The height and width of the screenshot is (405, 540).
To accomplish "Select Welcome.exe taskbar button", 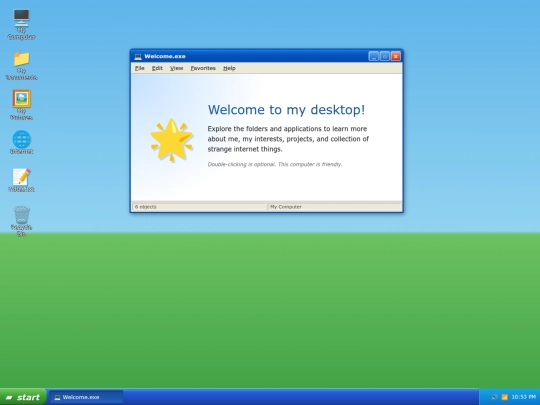I will 86,397.
